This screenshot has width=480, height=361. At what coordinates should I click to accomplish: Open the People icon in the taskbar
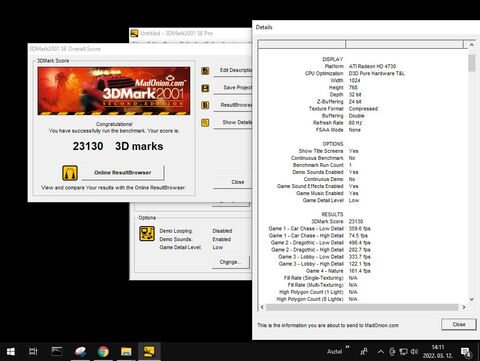(x=364, y=351)
